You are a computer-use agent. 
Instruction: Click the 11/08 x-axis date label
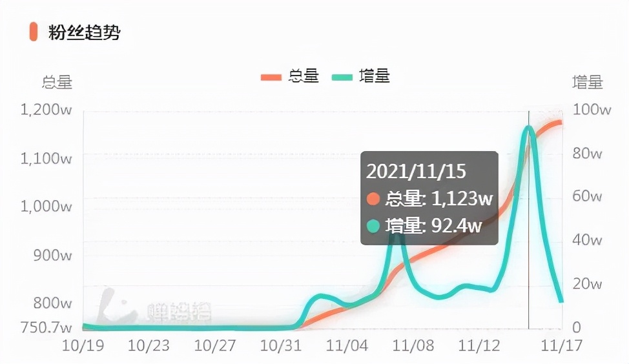click(412, 345)
